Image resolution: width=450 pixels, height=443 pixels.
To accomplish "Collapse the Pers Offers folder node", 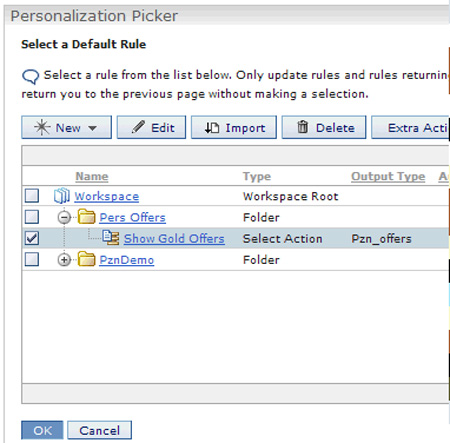I will click(64, 218).
